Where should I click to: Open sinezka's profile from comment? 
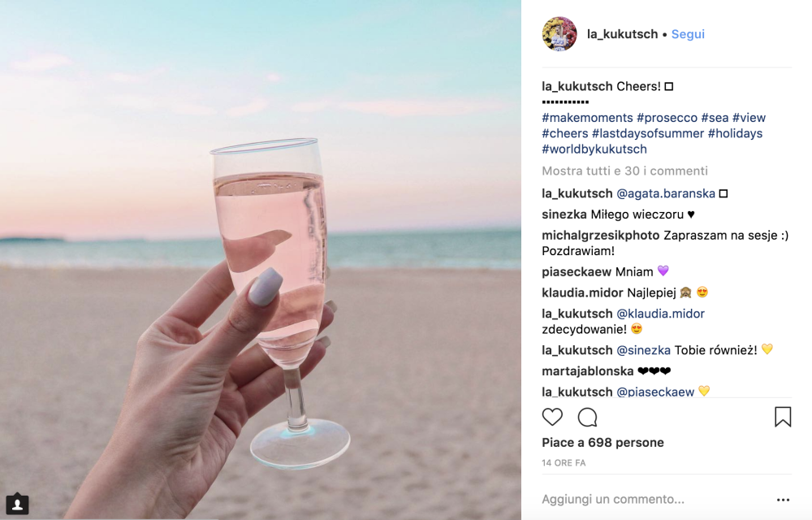click(564, 214)
